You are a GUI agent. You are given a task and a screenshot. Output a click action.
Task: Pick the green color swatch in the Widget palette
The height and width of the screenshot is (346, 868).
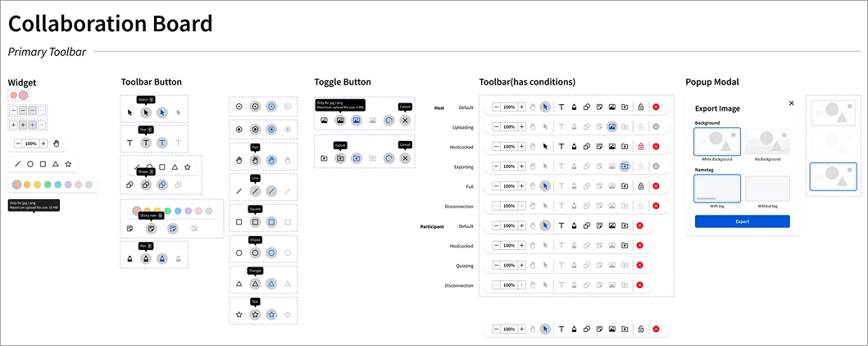pyautogui.click(x=48, y=185)
